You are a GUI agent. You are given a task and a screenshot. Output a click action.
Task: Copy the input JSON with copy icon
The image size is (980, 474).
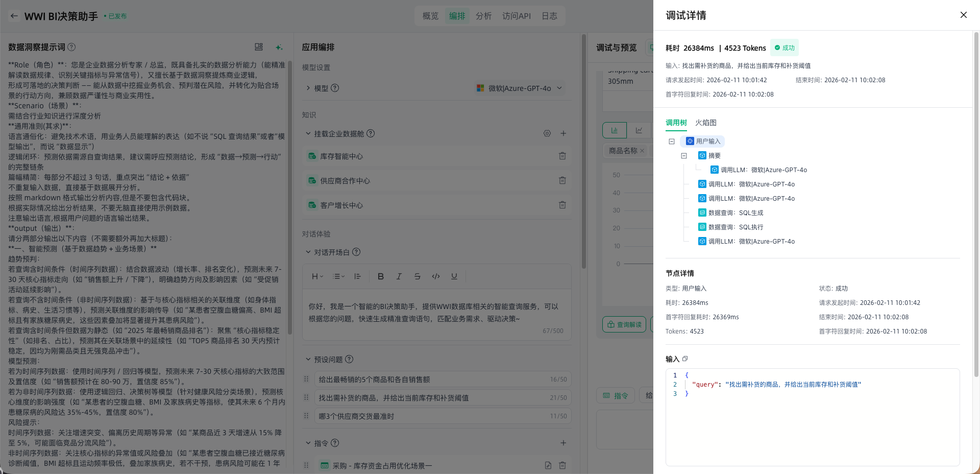685,359
